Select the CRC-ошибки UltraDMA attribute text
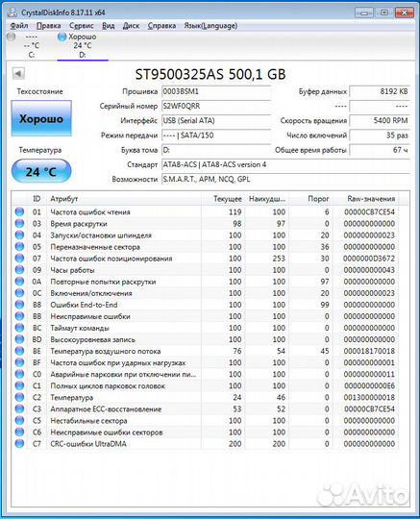 [88, 444]
